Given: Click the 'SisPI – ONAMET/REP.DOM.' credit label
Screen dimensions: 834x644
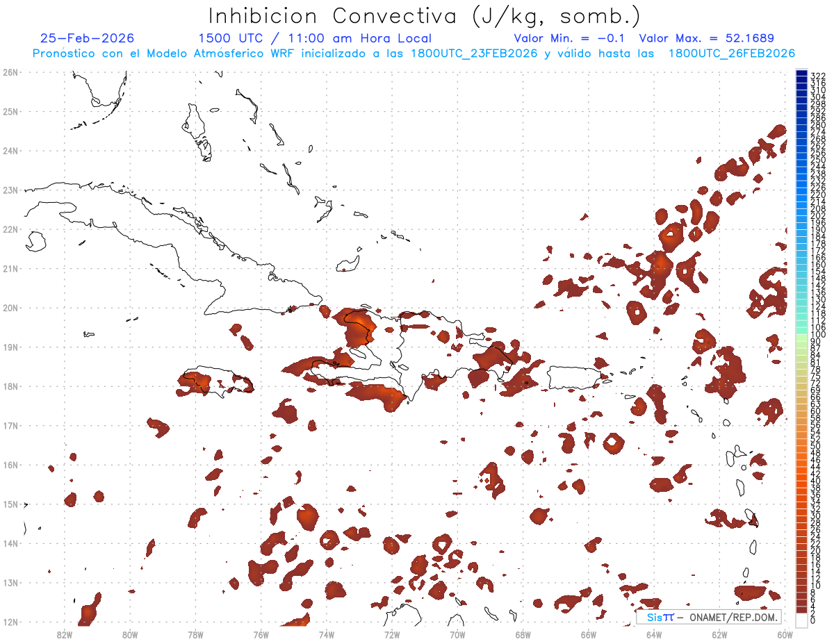Looking at the screenshot, I should pyautogui.click(x=708, y=617).
